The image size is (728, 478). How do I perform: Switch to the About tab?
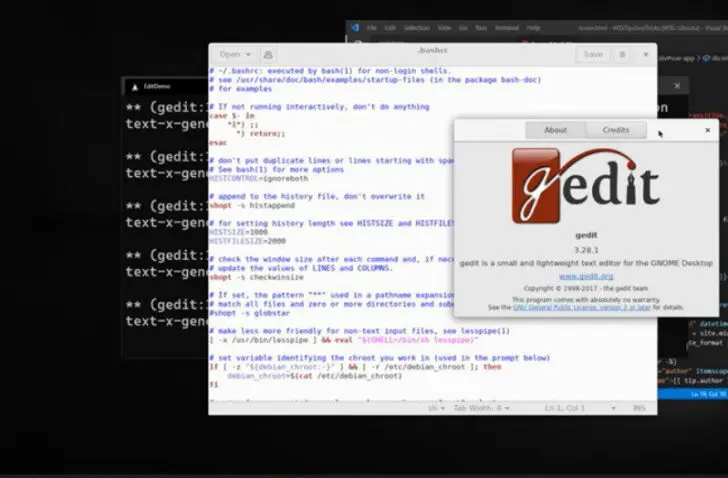pos(555,130)
